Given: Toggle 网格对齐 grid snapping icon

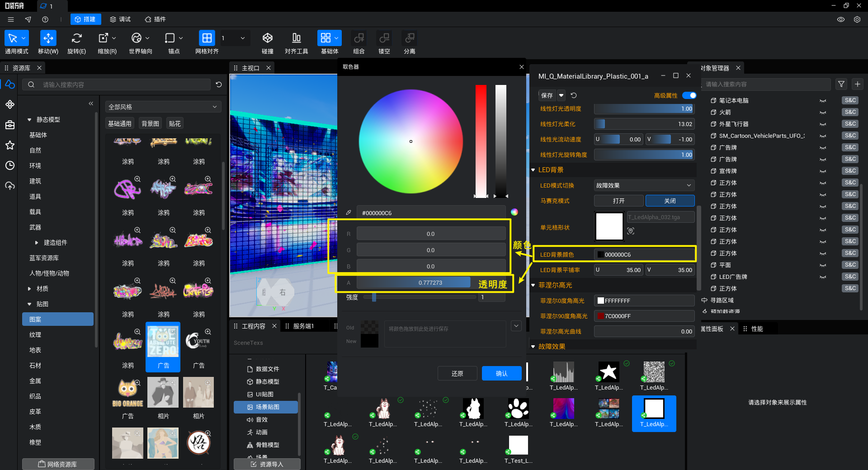Looking at the screenshot, I should [207, 38].
